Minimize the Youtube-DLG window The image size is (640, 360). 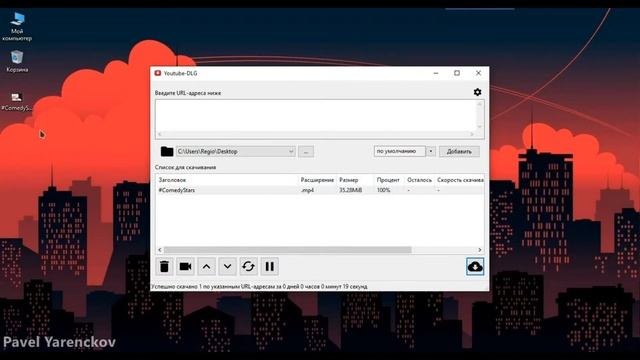point(436,73)
